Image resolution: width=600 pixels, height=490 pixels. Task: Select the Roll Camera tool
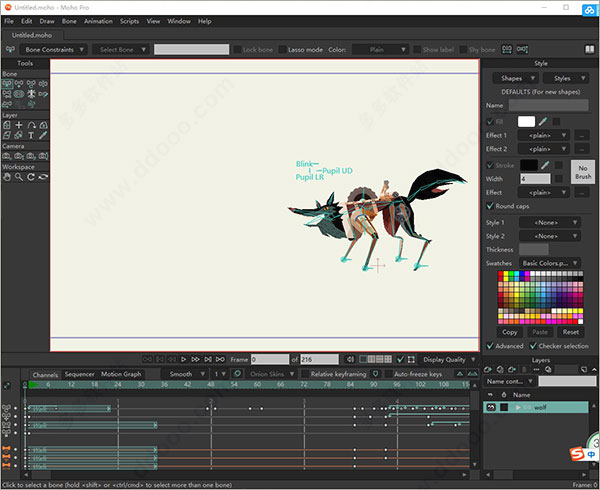click(x=31, y=156)
